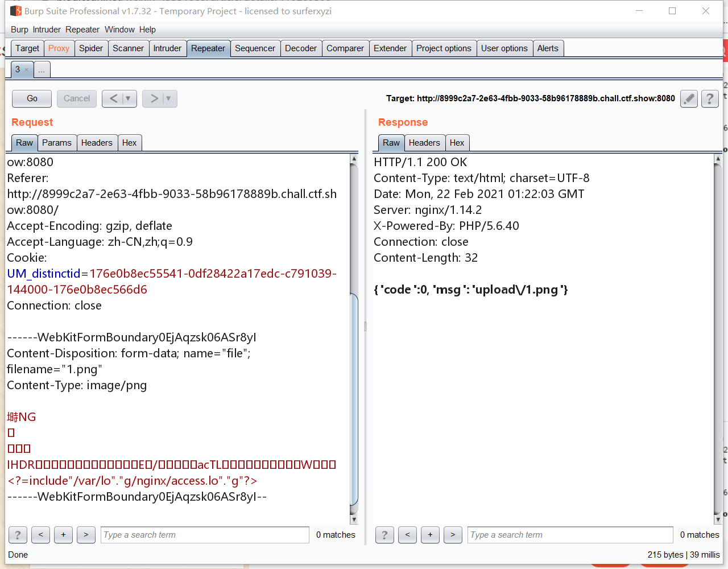Close Repeater tab 3

26,69
